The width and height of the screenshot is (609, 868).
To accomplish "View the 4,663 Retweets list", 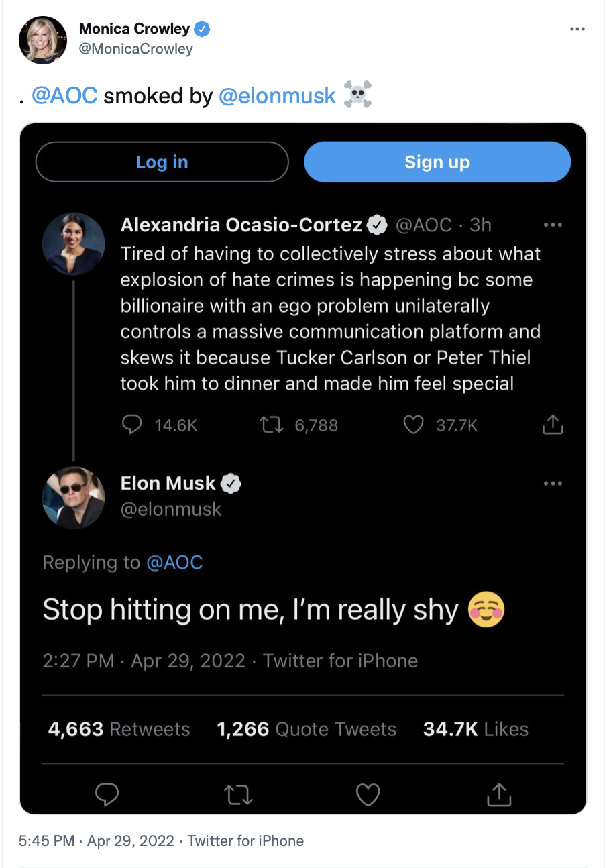I will tap(119, 729).
